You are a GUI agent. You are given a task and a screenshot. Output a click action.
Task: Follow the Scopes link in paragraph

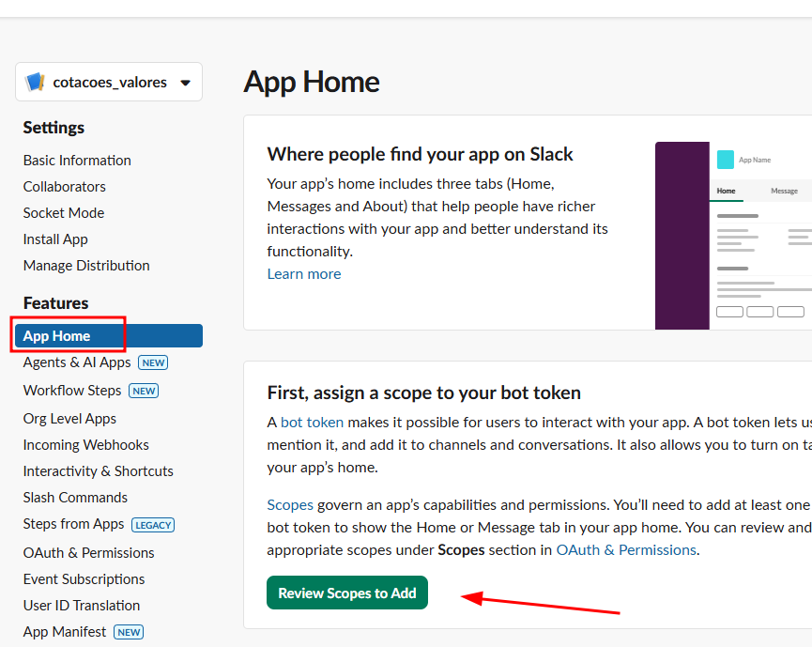pyautogui.click(x=290, y=505)
